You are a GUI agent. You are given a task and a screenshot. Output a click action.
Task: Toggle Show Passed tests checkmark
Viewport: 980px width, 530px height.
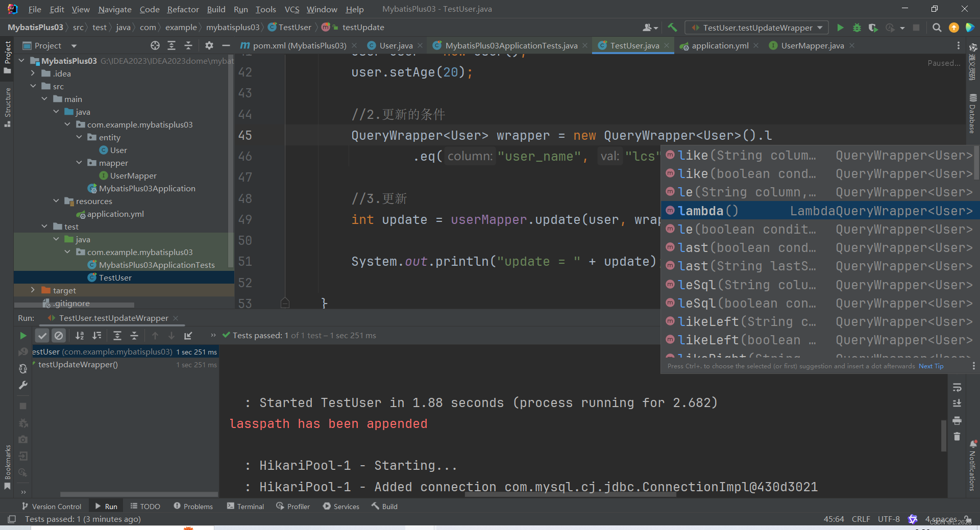[x=42, y=335]
